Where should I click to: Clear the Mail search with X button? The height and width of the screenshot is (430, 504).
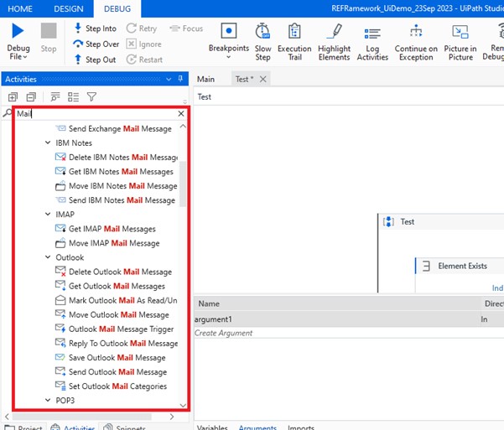pos(181,113)
